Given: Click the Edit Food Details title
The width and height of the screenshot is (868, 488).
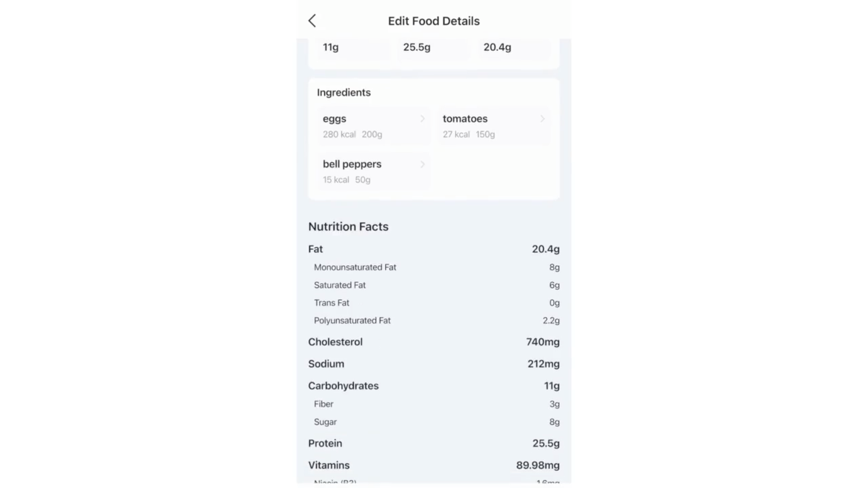Looking at the screenshot, I should coord(434,21).
